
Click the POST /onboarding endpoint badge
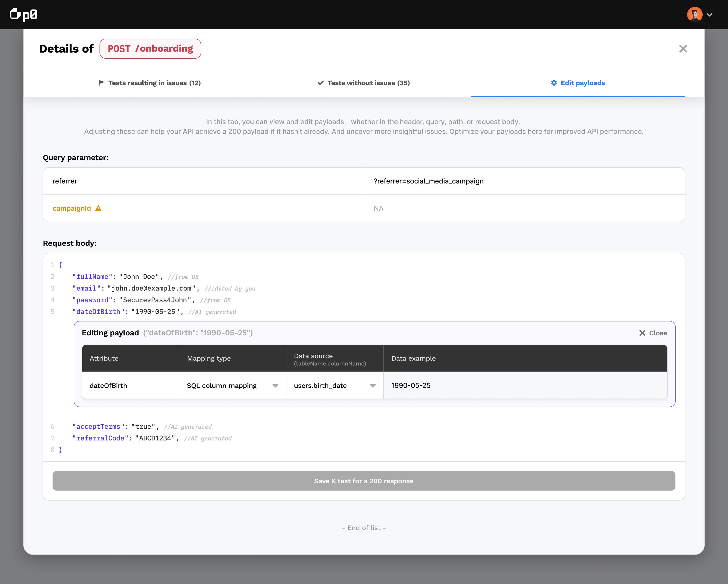[x=150, y=49]
